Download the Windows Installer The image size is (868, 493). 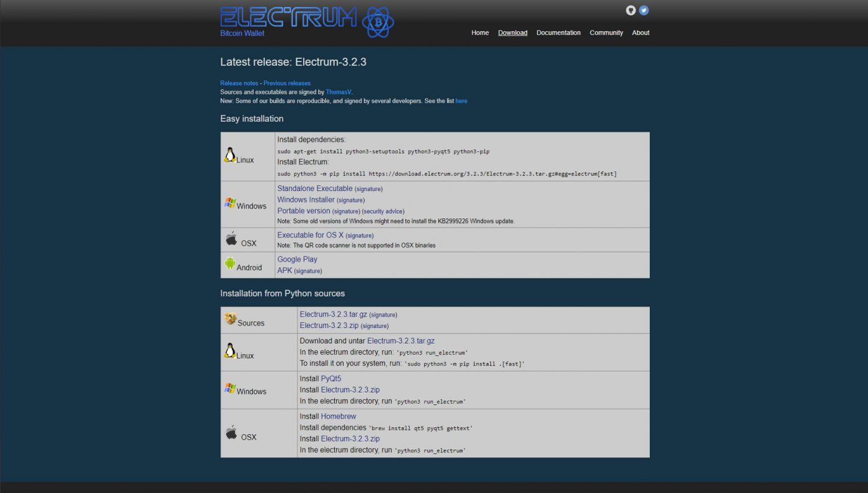[x=306, y=200]
